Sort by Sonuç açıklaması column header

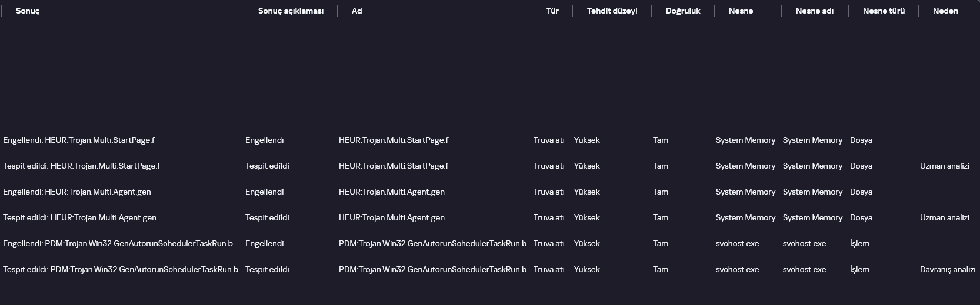[291, 11]
